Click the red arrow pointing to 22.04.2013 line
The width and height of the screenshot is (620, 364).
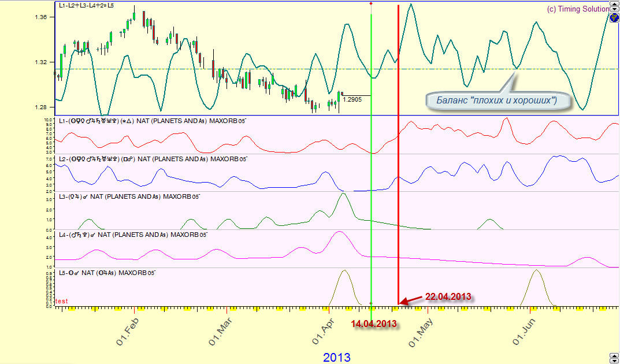click(411, 300)
